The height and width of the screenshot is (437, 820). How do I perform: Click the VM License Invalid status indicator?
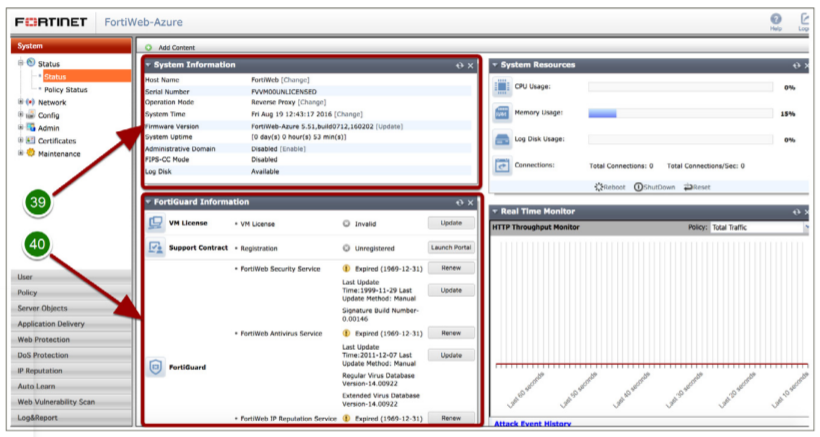click(x=346, y=224)
